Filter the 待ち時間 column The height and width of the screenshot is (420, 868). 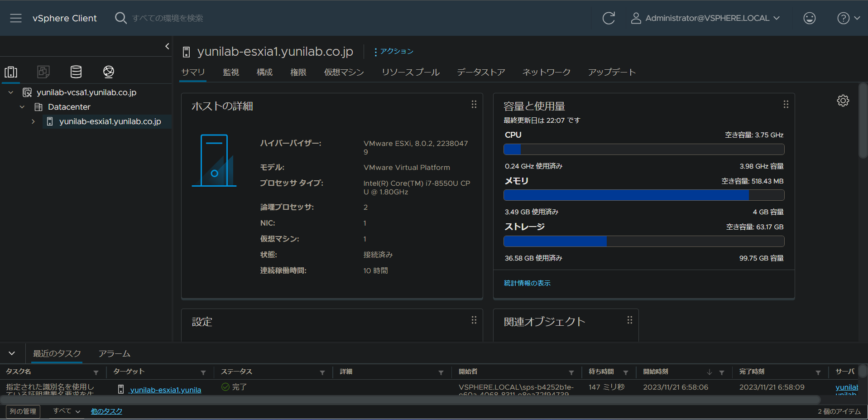tap(626, 372)
